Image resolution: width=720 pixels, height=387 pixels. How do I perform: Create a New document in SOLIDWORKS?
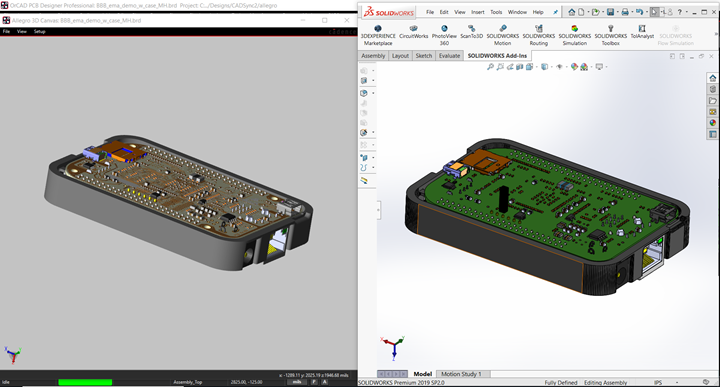581,12
